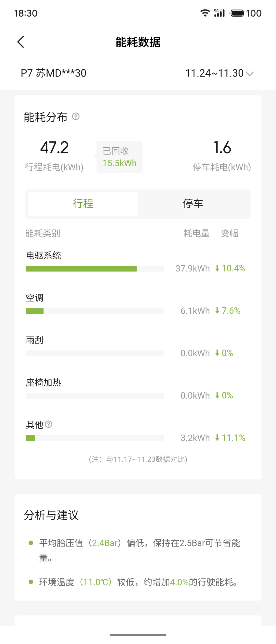Tap the 47.2 行程耗电 value
This screenshot has width=276, height=644.
pos(54,148)
